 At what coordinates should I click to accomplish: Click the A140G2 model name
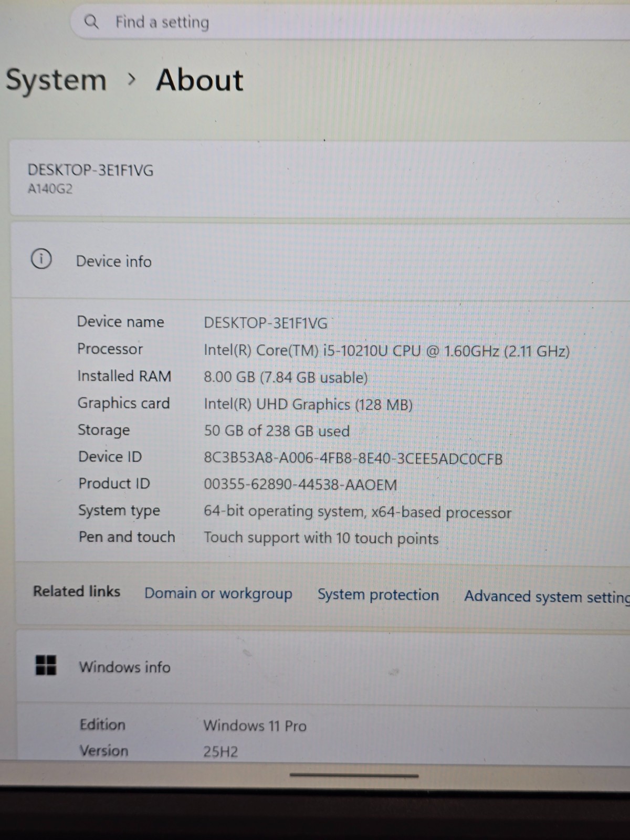click(50, 189)
